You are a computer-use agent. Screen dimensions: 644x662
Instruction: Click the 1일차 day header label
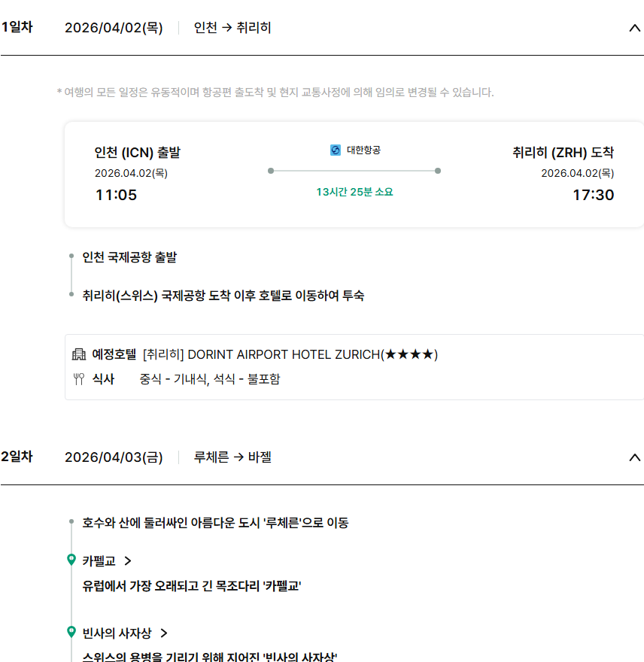click(17, 28)
